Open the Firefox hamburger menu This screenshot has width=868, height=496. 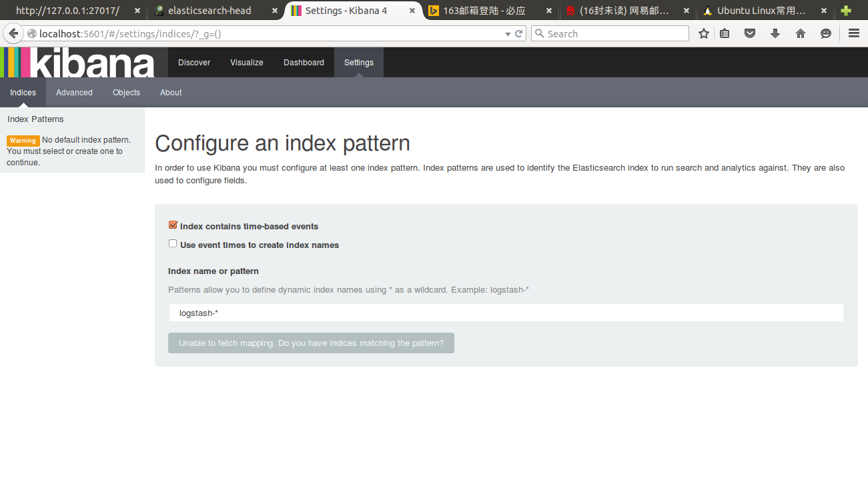tap(854, 33)
